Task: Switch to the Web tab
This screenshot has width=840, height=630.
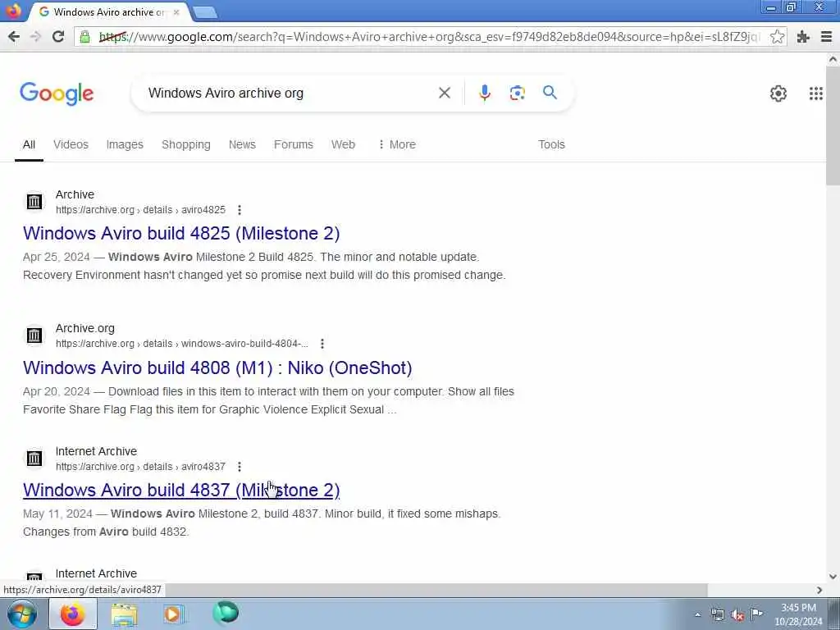Action: [343, 144]
